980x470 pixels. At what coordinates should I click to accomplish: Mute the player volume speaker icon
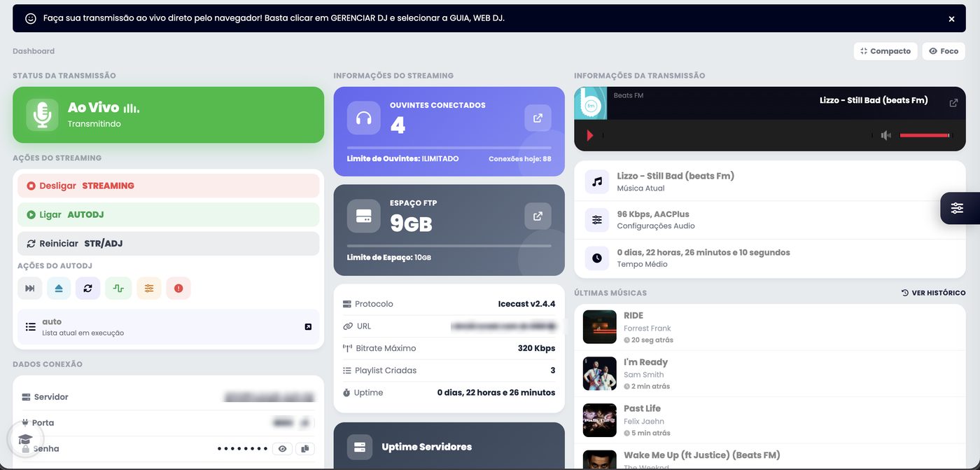coord(885,135)
